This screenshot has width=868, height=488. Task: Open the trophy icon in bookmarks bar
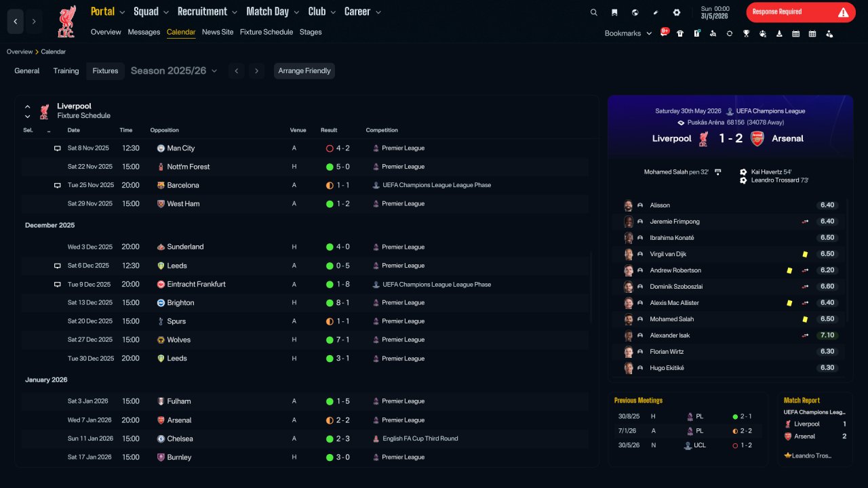click(x=746, y=33)
